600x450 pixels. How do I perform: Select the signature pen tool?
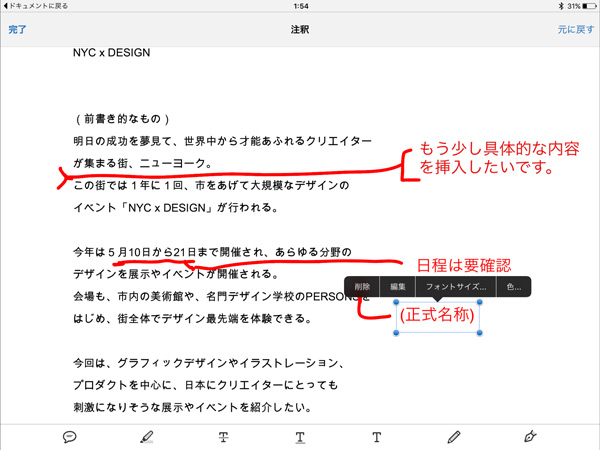click(530, 437)
